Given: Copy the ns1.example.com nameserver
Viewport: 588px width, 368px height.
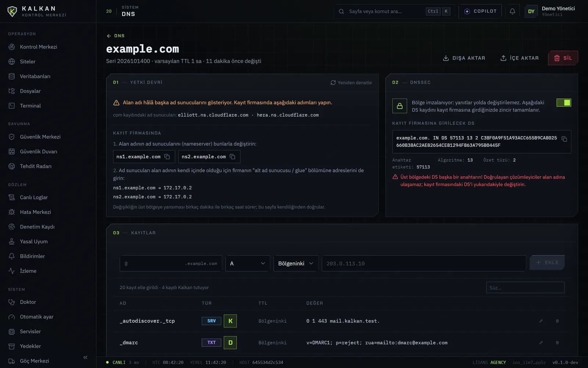Looking at the screenshot, I should 167,157.
